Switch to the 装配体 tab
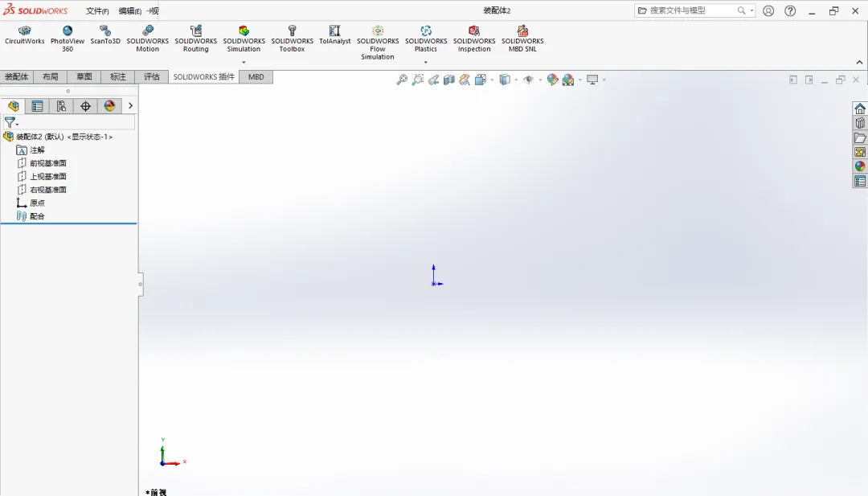Image resolution: width=868 pixels, height=496 pixels. click(17, 77)
